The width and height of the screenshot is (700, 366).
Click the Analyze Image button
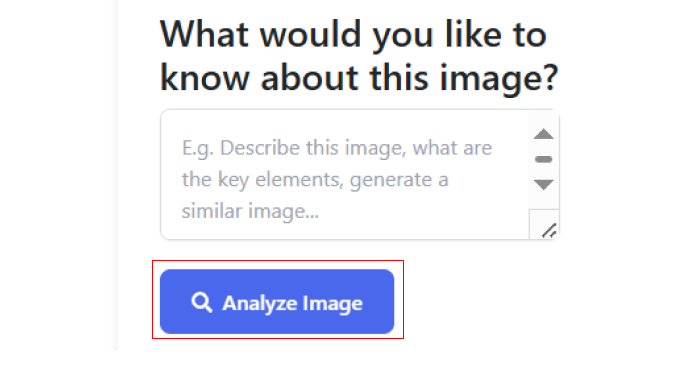click(277, 301)
